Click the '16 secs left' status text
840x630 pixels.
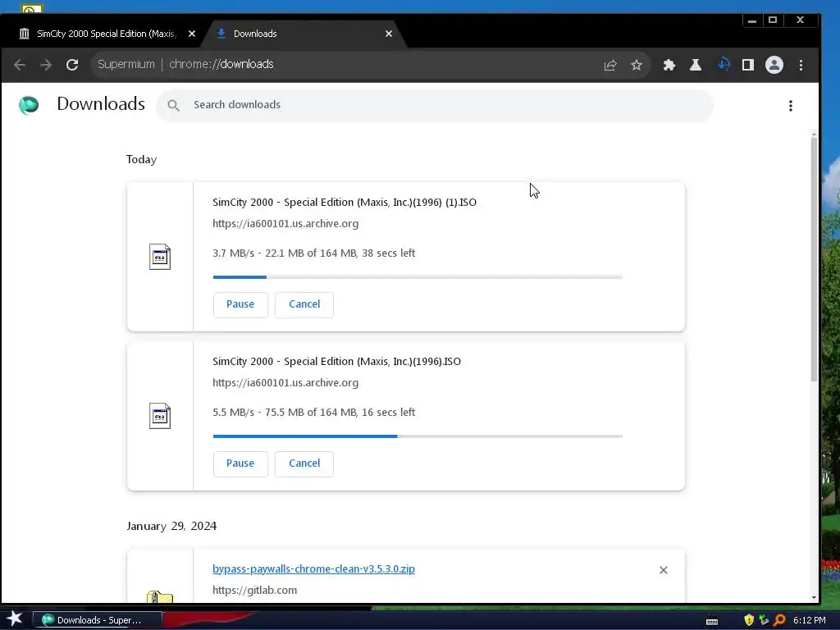pos(388,412)
